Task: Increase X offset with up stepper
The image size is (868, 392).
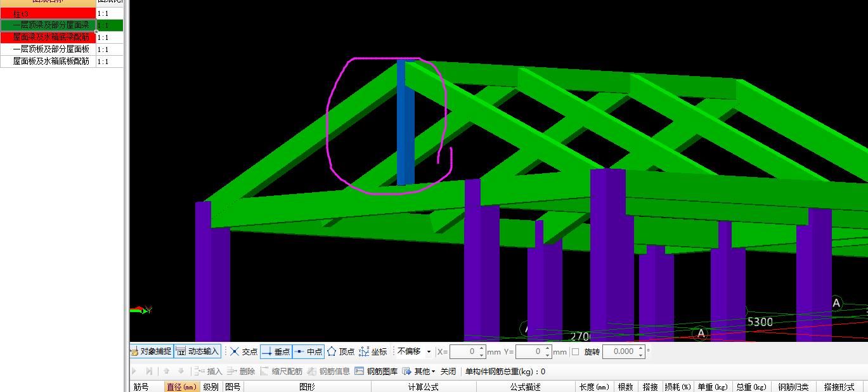Action: [x=482, y=348]
